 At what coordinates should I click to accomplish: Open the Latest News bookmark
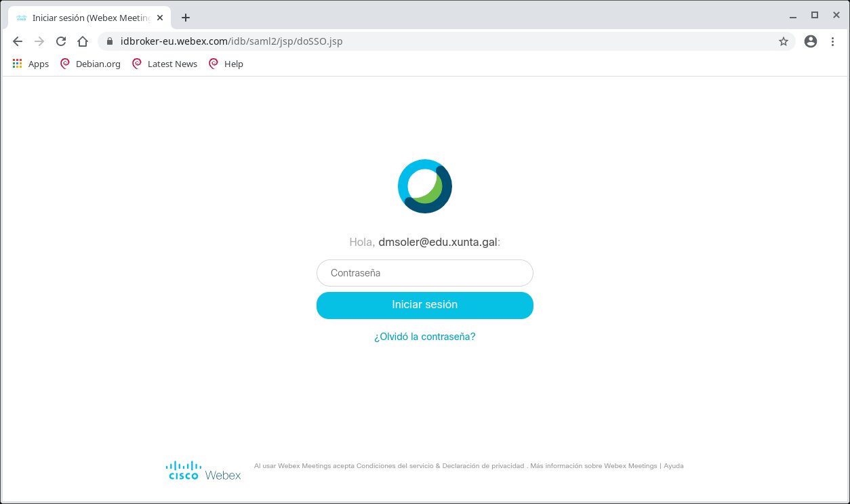click(x=164, y=64)
